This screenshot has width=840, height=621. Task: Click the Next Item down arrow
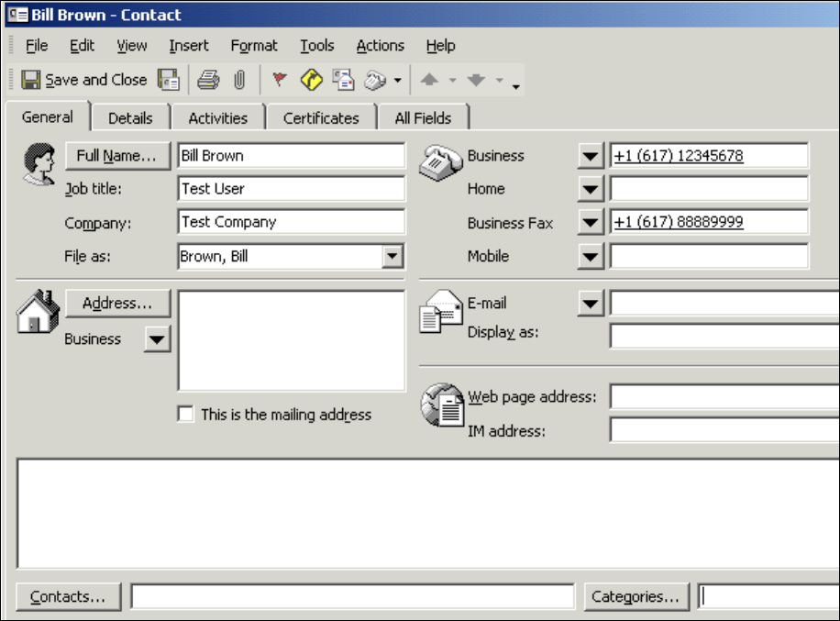click(476, 80)
